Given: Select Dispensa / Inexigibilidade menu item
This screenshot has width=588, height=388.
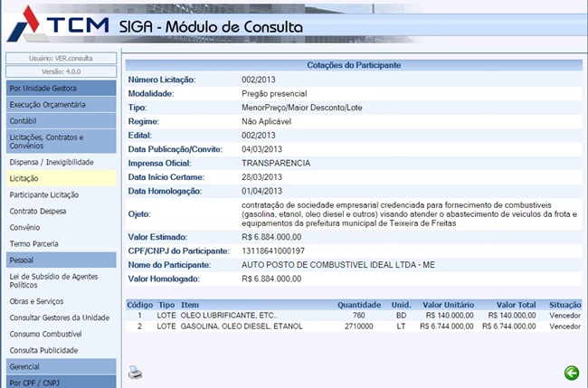Looking at the screenshot, I should [x=52, y=162].
